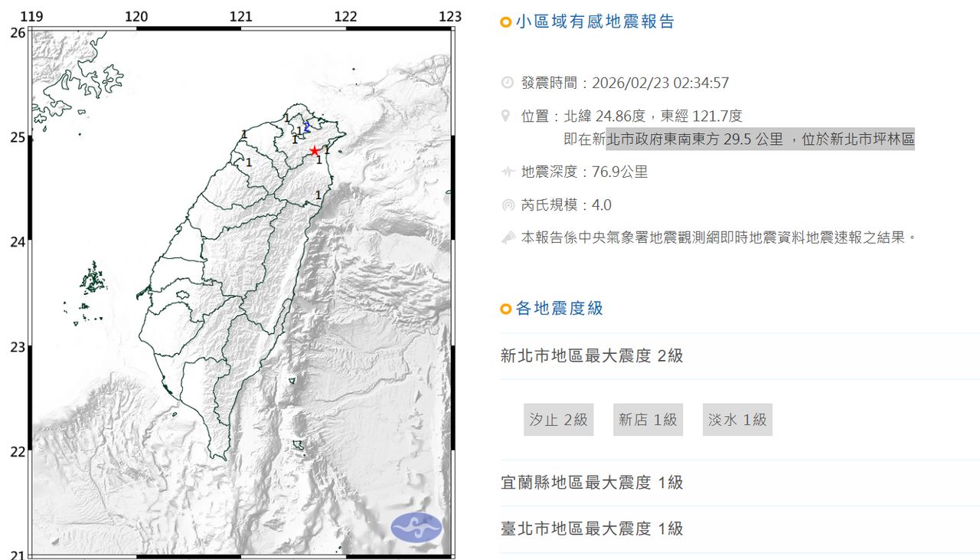The height and width of the screenshot is (560, 980).
Task: Click the red star epicenter marker
Action: tap(315, 152)
